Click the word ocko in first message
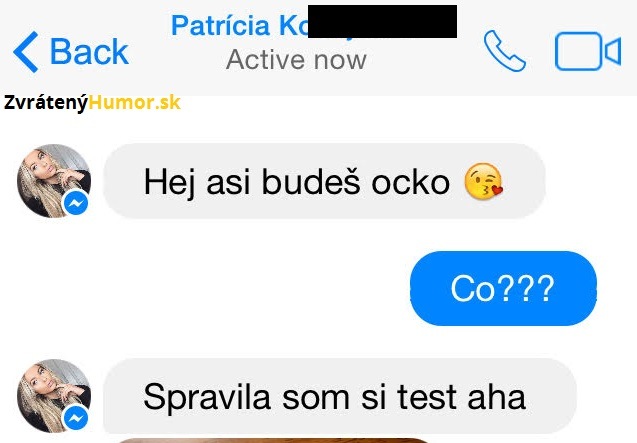 click(x=411, y=182)
